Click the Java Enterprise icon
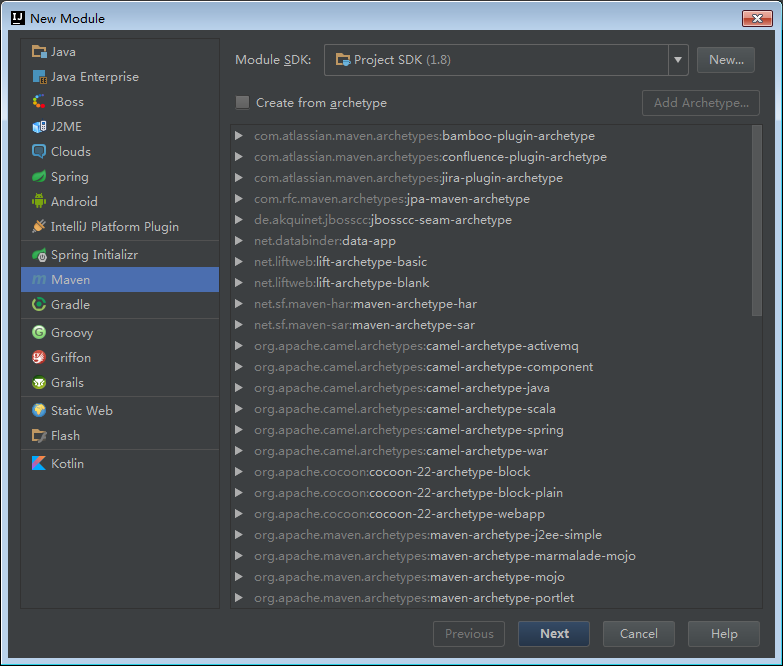This screenshot has height=666, width=783. (39, 76)
